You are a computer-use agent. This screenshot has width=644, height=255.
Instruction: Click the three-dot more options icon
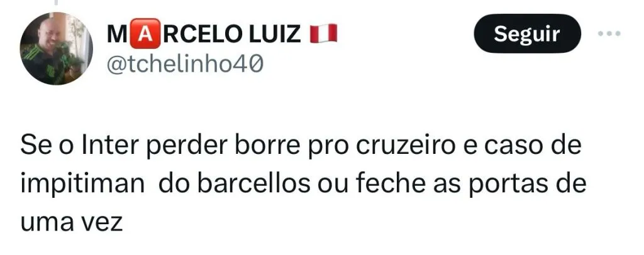pos(609,34)
